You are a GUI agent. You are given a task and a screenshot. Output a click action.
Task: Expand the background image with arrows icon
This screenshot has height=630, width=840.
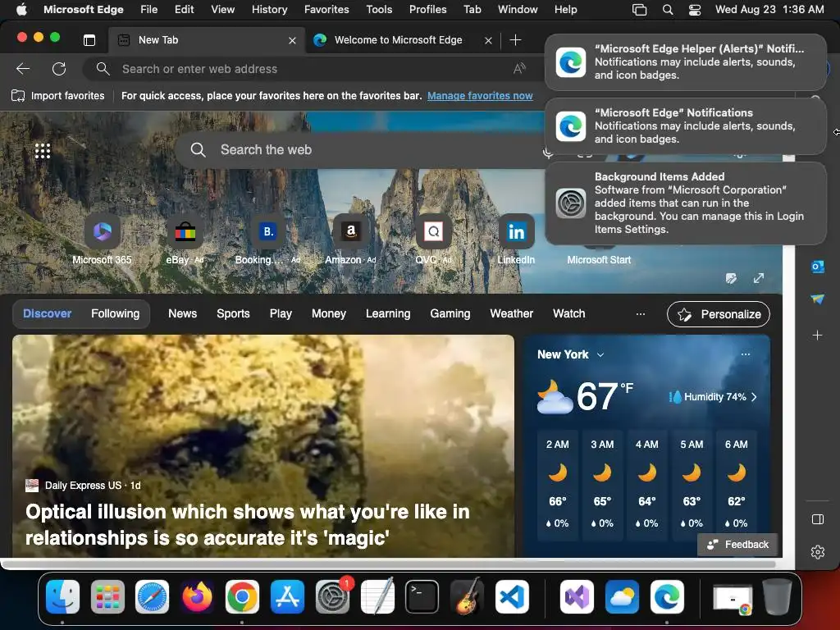(759, 278)
